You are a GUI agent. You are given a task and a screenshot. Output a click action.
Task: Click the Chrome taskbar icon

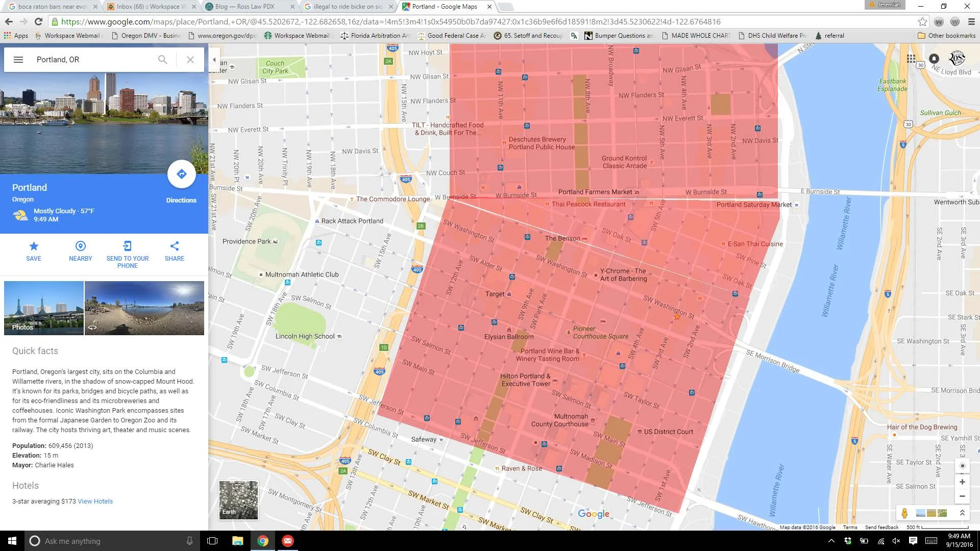[262, 541]
